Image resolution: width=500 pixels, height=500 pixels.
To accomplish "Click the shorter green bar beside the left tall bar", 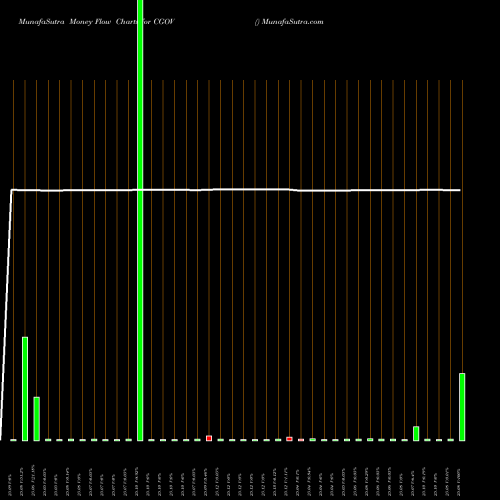I will pos(37,419).
